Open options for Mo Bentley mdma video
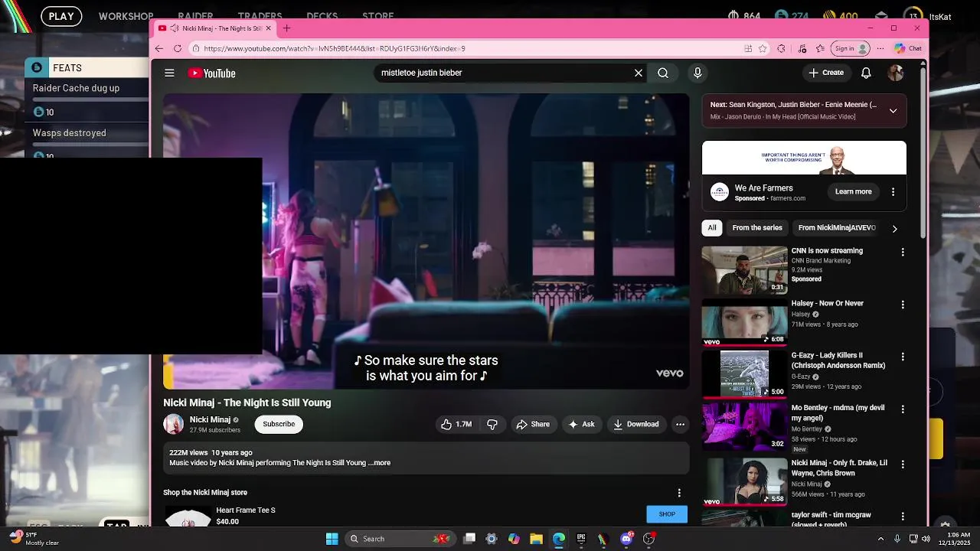The height and width of the screenshot is (551, 980). coord(903,409)
